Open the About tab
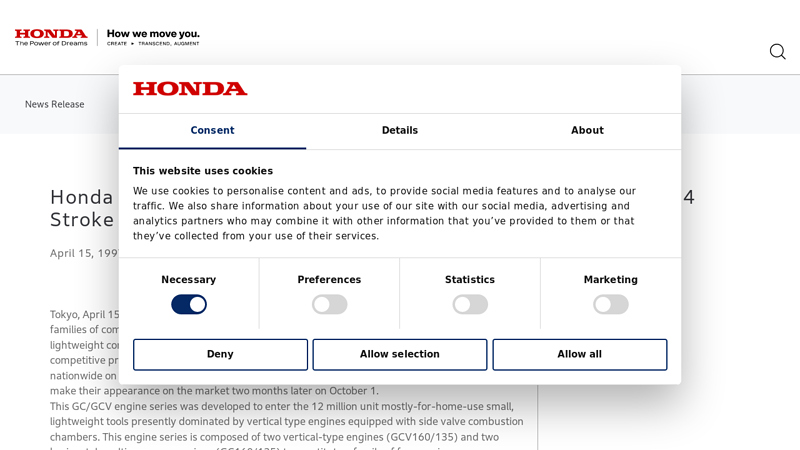 (587, 131)
